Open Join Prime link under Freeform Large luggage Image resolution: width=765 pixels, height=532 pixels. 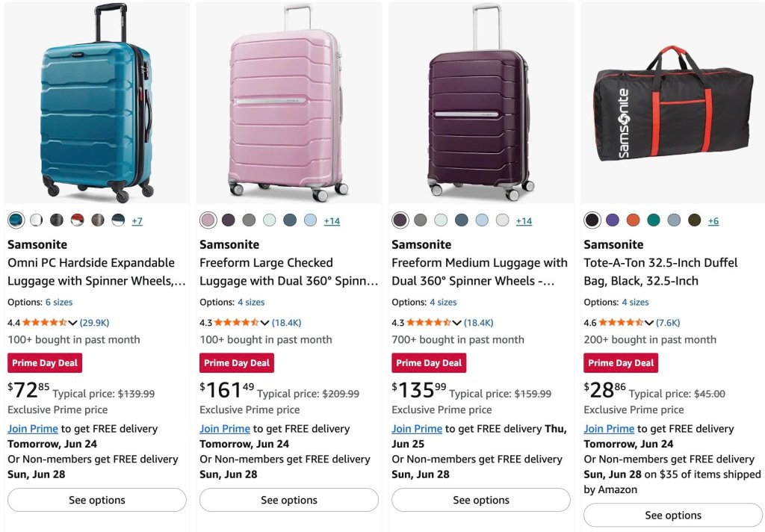tap(225, 429)
